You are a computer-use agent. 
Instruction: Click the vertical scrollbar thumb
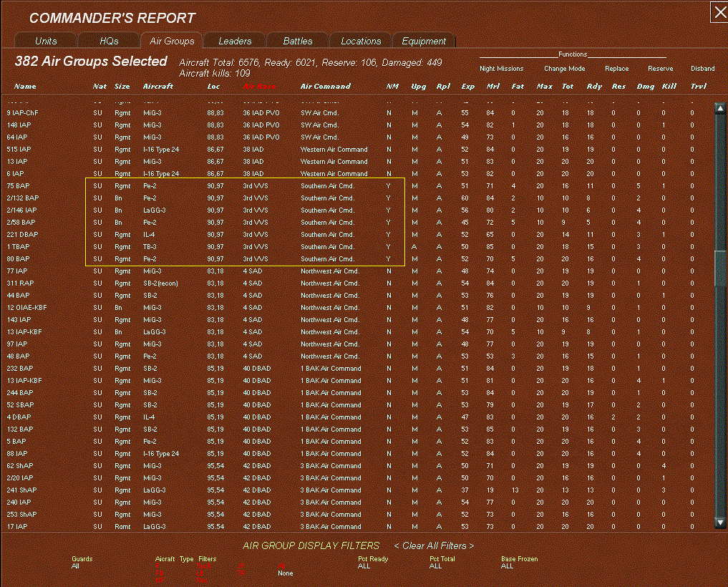[x=720, y=268]
